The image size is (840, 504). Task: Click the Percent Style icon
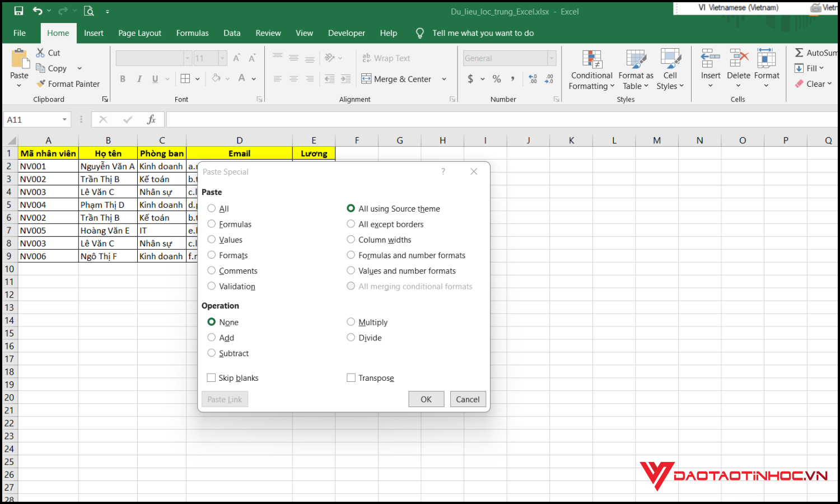point(496,78)
